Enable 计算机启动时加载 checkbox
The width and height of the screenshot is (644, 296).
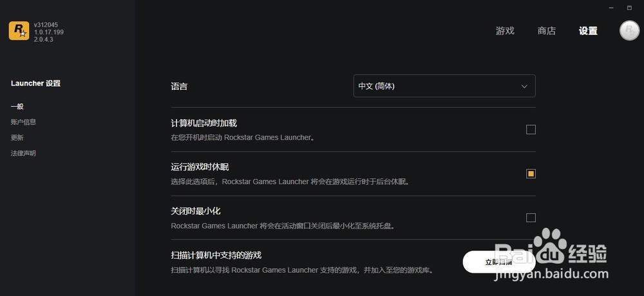tap(531, 130)
